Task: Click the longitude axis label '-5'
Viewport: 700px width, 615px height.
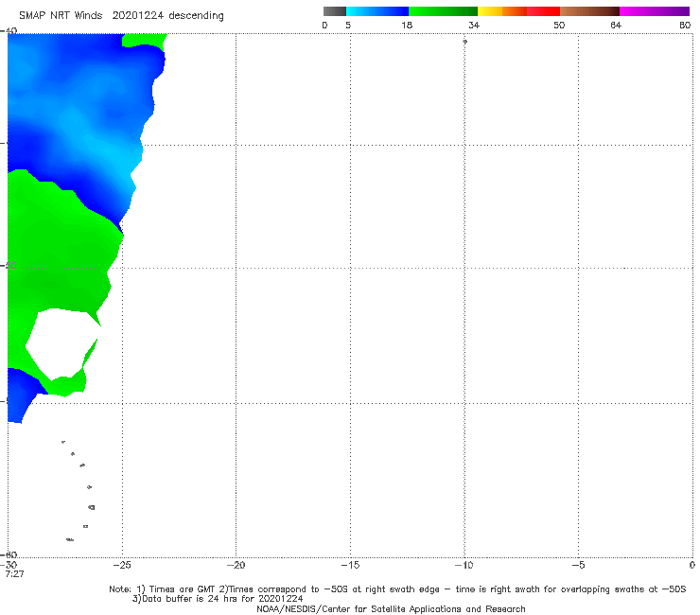Action: [578, 565]
